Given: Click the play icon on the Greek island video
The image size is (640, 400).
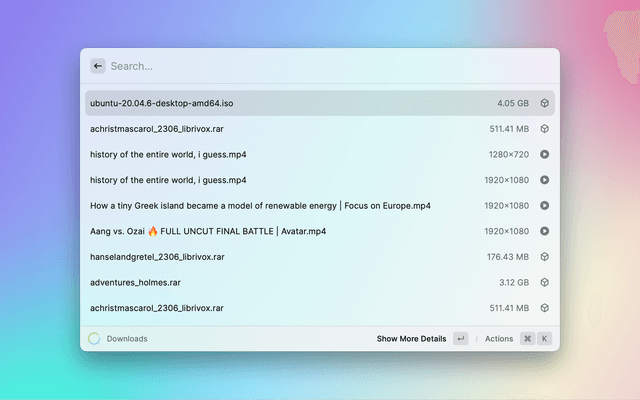Looking at the screenshot, I should [544, 206].
